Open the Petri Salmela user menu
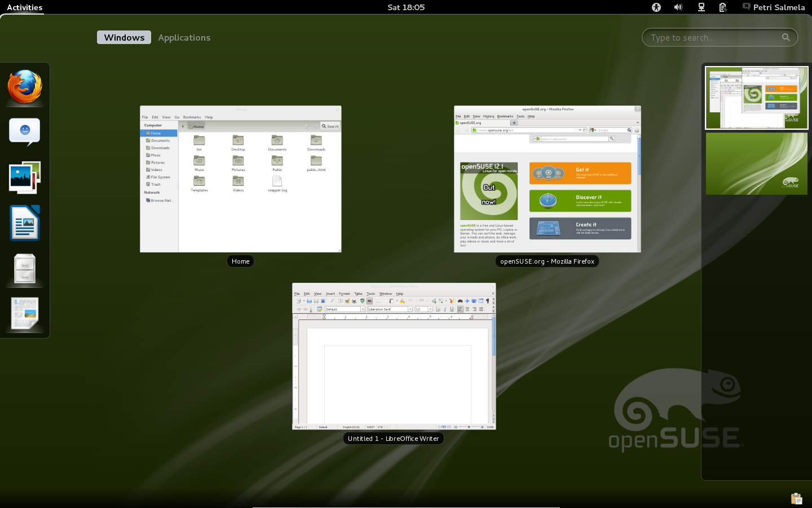 [x=774, y=7]
